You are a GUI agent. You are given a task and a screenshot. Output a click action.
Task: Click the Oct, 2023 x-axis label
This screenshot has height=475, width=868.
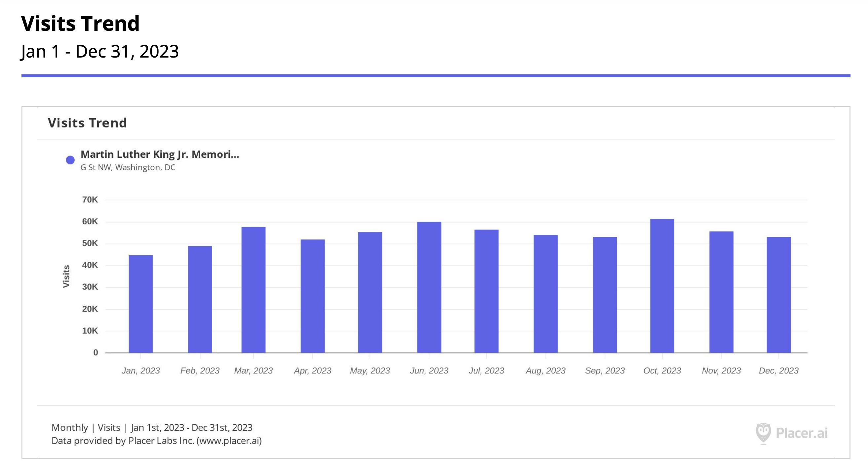tap(662, 370)
